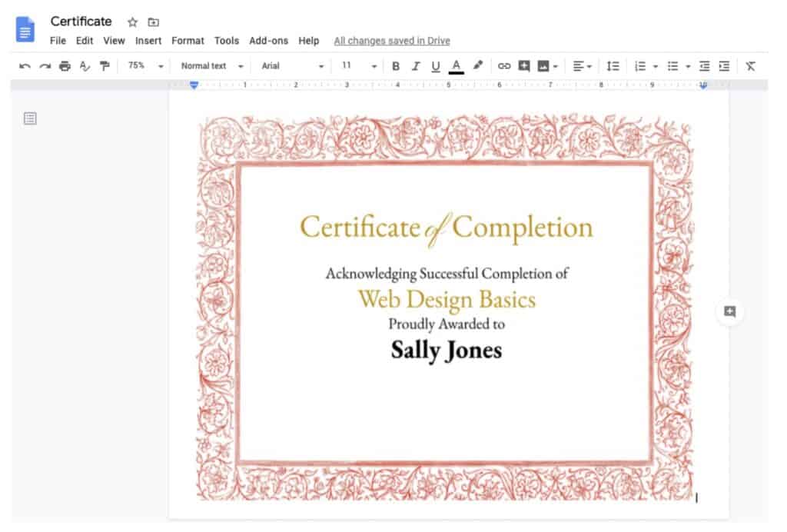Open the text color picker
This screenshot has height=532, width=787.
(457, 66)
